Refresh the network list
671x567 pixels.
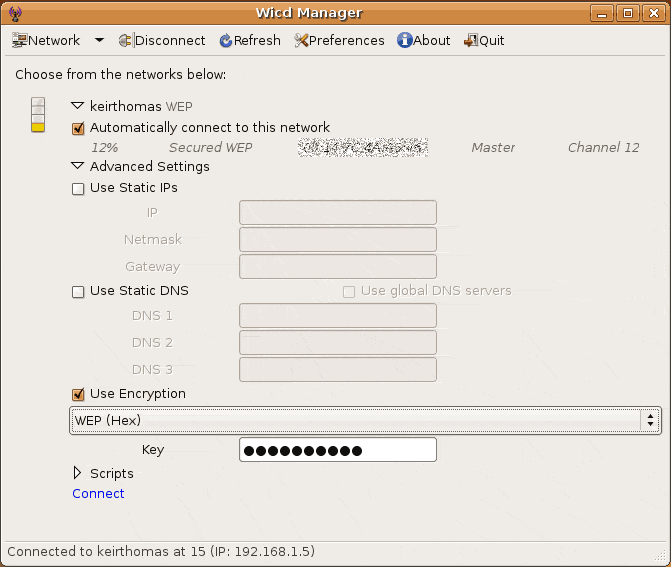coord(250,40)
